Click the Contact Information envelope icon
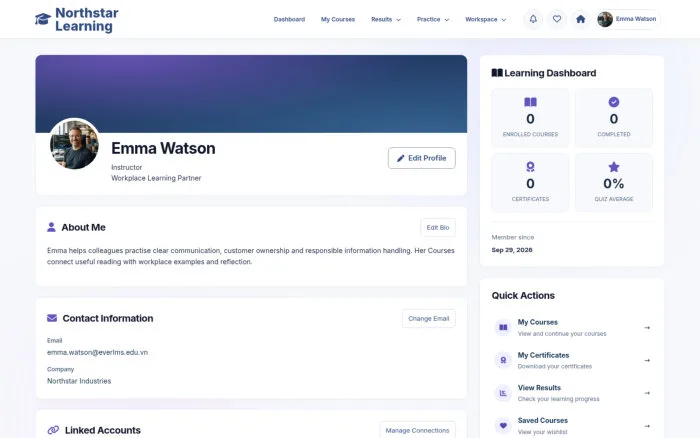700x438 pixels. click(52, 318)
